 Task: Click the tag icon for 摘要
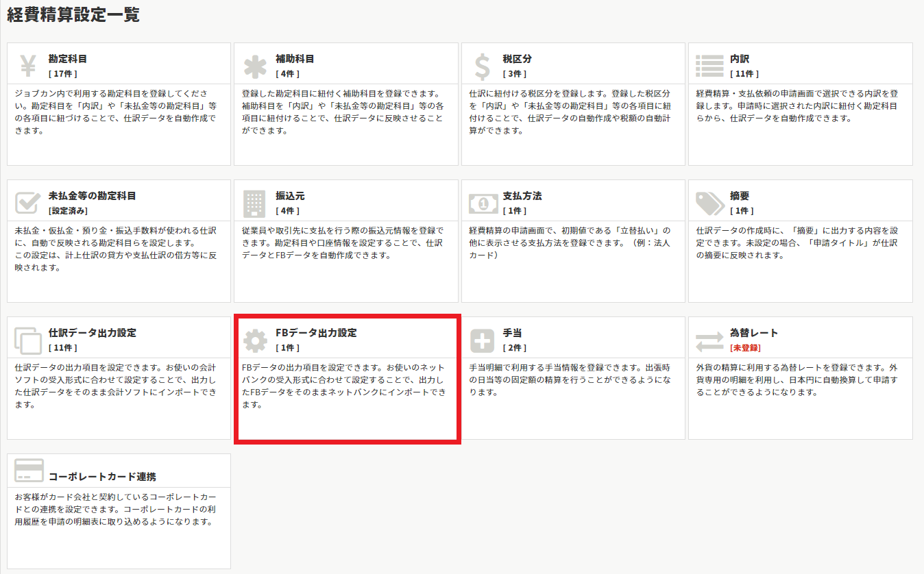tap(709, 203)
